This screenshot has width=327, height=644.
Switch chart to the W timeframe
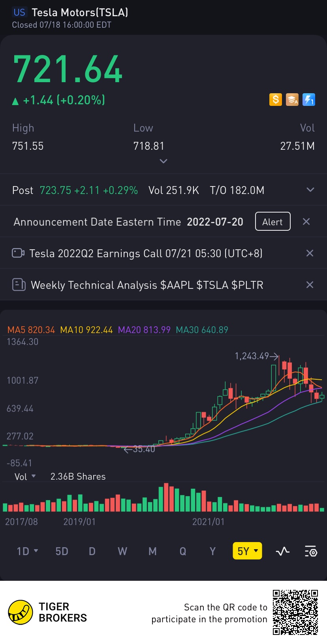[x=122, y=551]
